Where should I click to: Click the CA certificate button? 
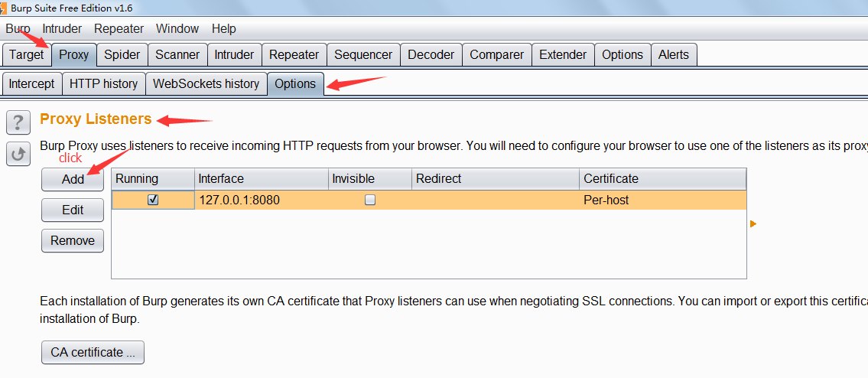click(x=93, y=353)
